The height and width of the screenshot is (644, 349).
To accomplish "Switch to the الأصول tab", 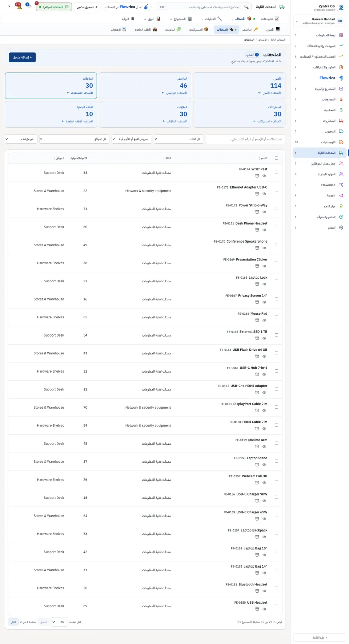I will pos(273,29).
